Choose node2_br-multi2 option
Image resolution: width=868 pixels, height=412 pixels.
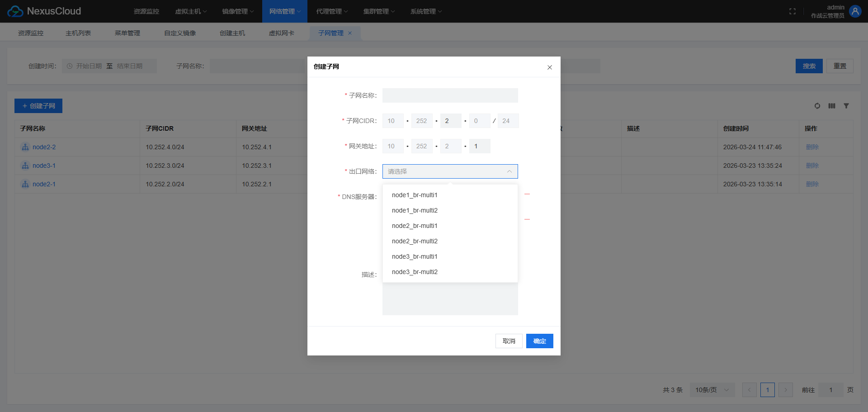coord(415,241)
